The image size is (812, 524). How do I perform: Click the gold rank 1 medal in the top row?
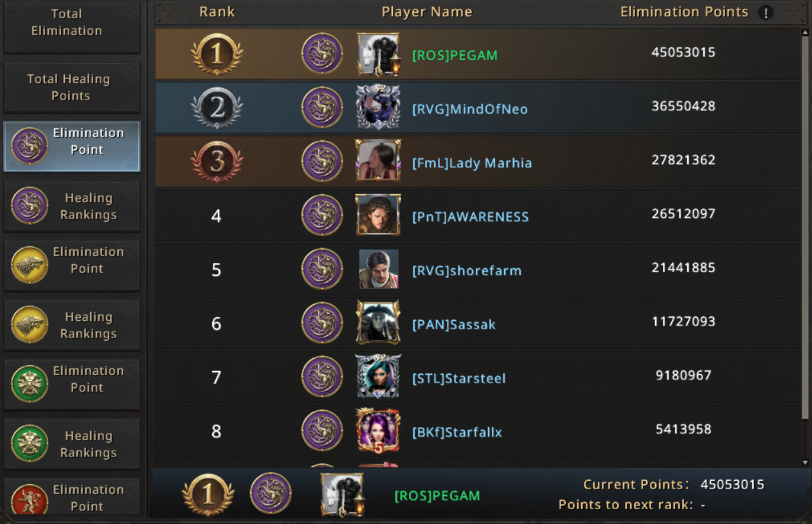coord(217,54)
